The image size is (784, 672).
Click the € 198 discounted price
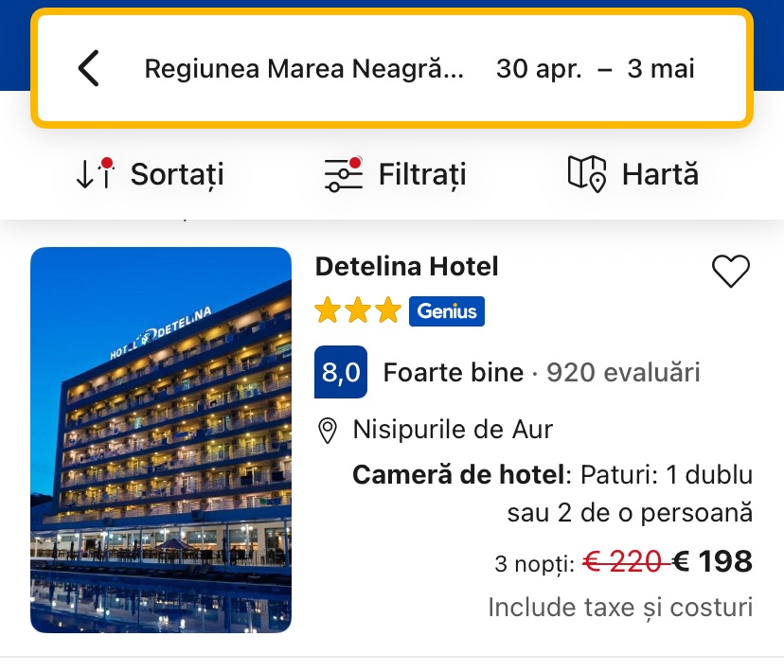(x=713, y=562)
